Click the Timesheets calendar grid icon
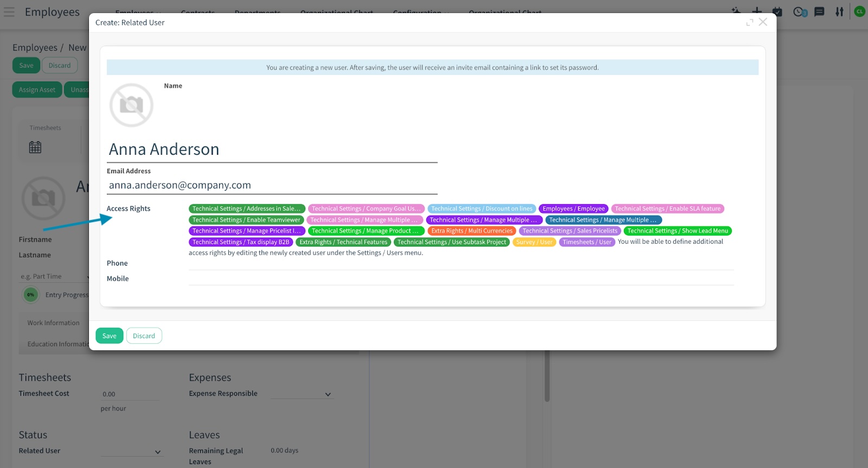868x468 pixels. pos(35,147)
